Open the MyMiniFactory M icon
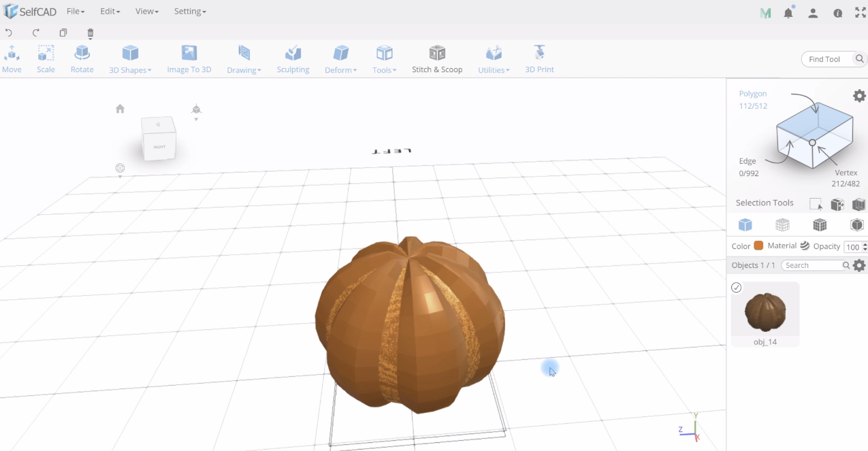The width and height of the screenshot is (868, 451). click(x=765, y=13)
